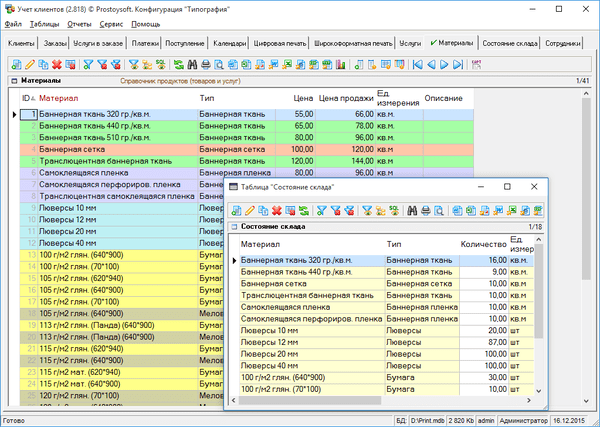This screenshot has height=427, width=600.
Task: Click the green refresh icon in the Состояние склада window
Action: (x=303, y=210)
